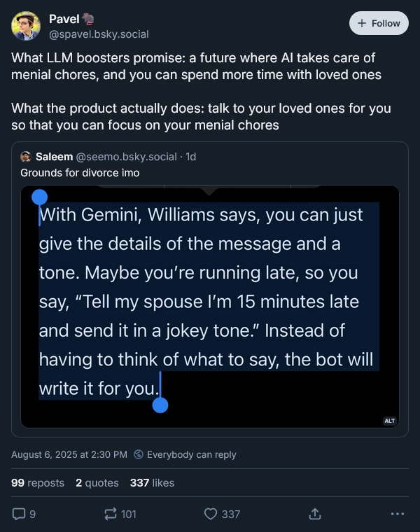
Task: Click the share upload icon
Action: (315, 514)
